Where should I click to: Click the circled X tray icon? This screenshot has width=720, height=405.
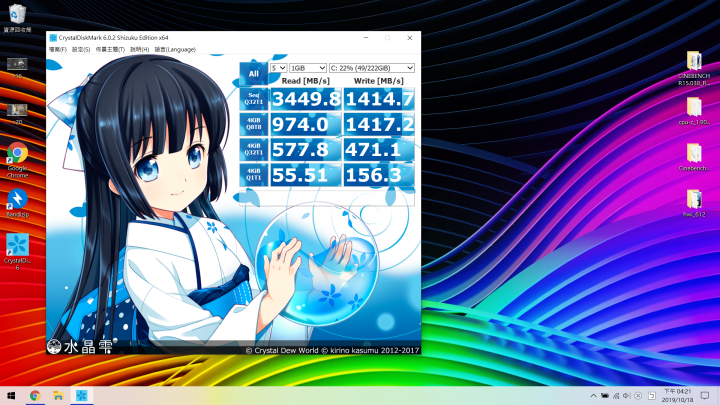638,395
